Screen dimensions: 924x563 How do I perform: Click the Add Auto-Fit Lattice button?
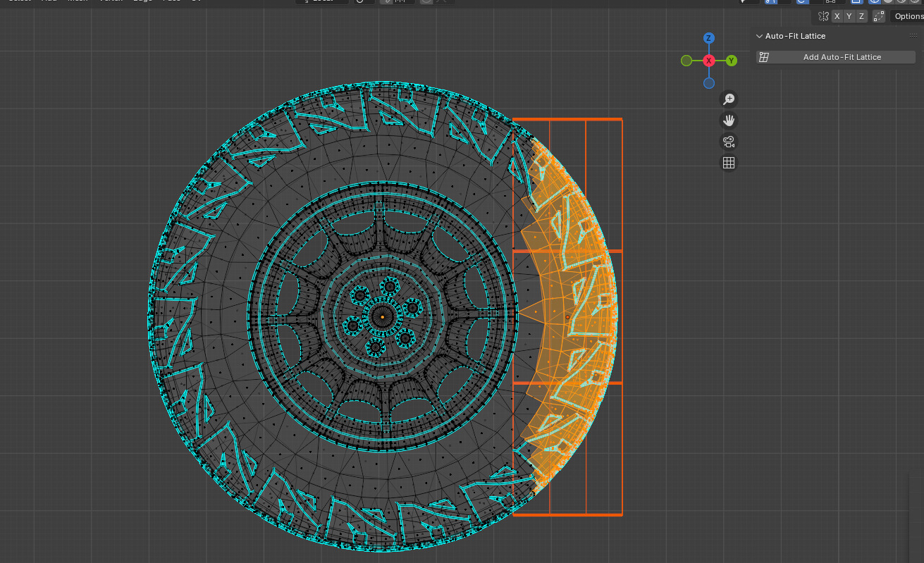click(836, 57)
